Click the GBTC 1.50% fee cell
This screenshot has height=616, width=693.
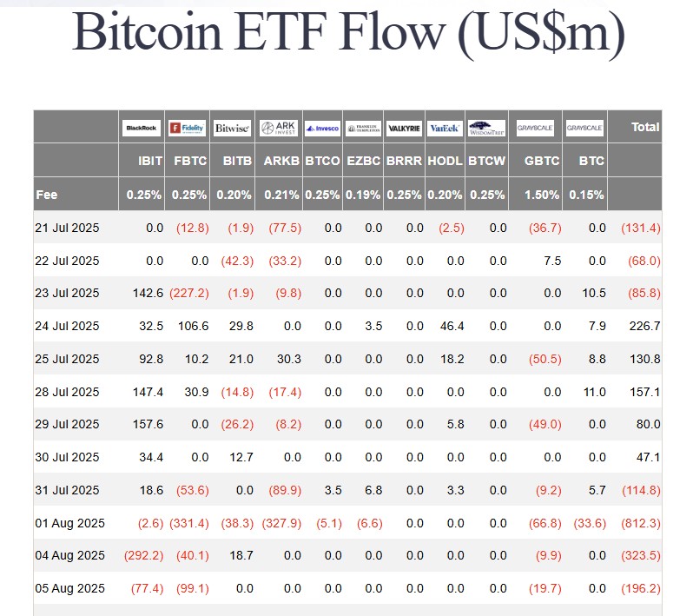coord(542,195)
